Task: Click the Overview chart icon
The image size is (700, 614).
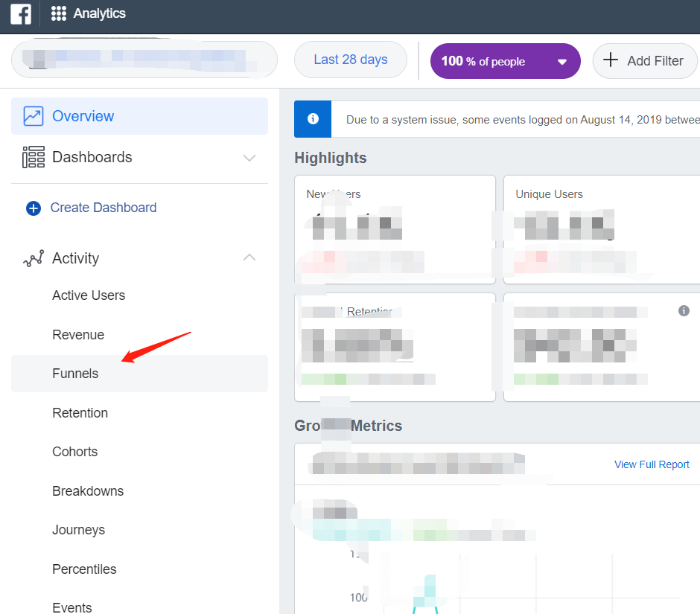Action: (34, 116)
